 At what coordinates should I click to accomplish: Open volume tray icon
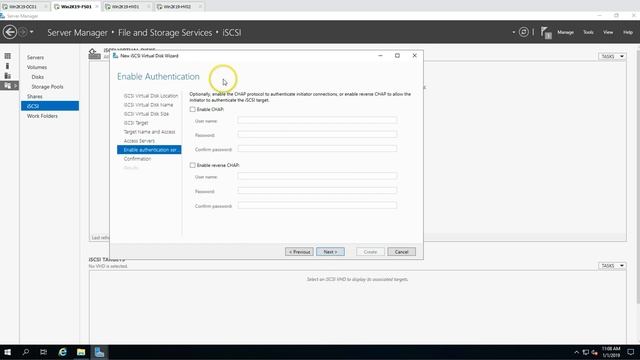pyautogui.click(x=595, y=352)
